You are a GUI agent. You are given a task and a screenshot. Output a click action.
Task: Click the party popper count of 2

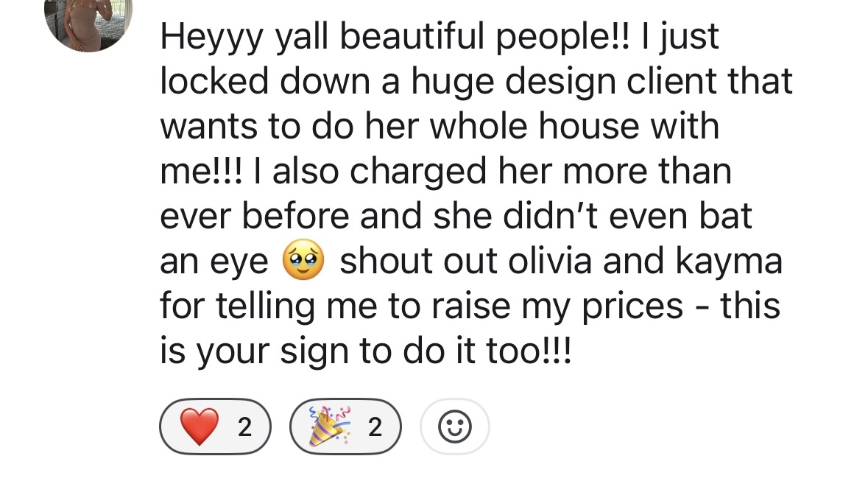coord(375,427)
